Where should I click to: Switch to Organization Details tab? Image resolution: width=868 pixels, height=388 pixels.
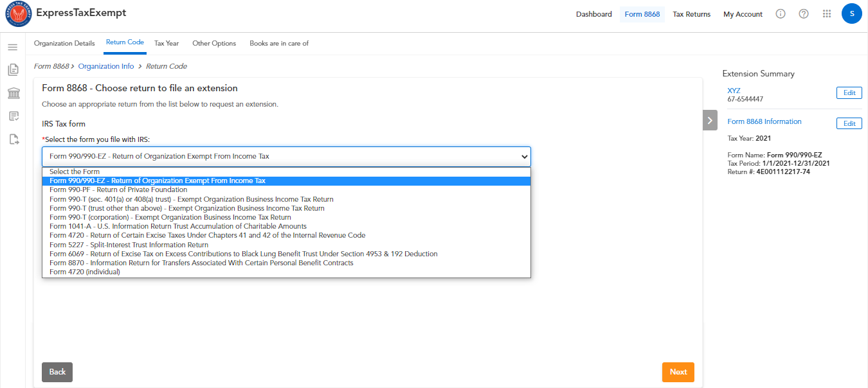(64, 43)
